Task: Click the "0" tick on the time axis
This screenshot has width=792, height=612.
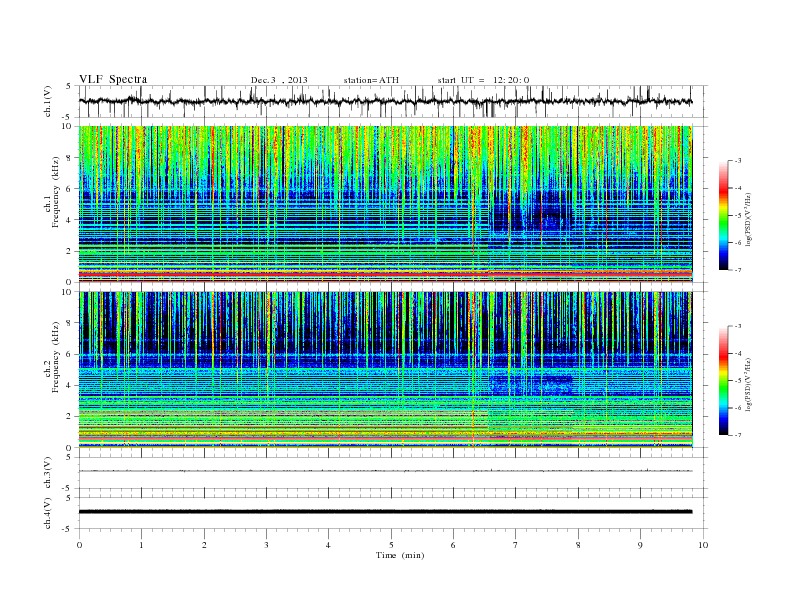Action: point(79,545)
